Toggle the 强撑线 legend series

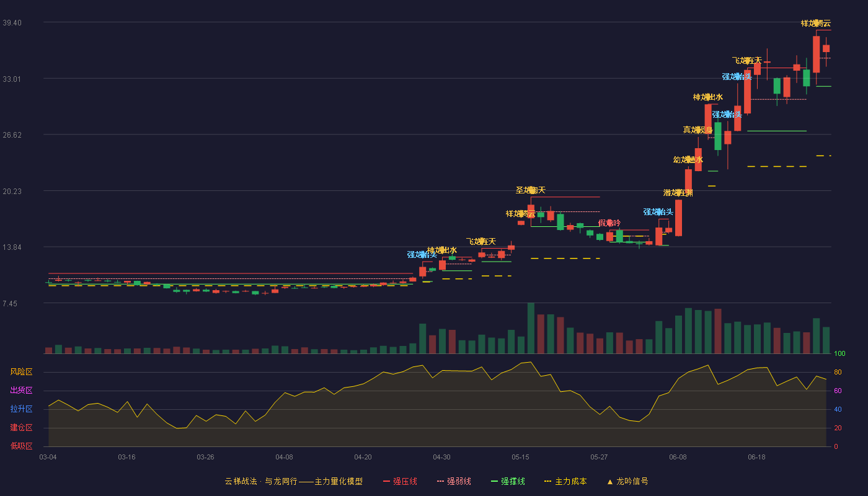(x=508, y=481)
